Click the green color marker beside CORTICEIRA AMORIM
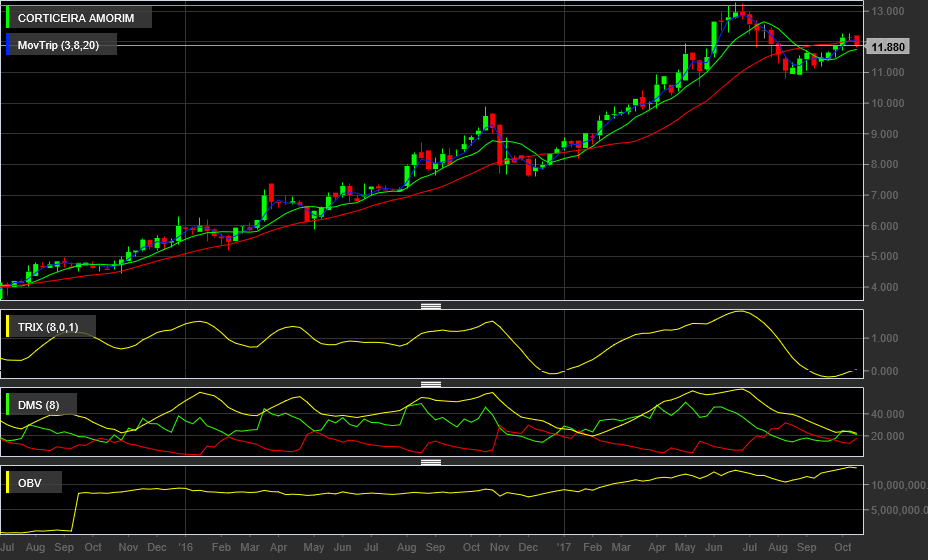Viewport: 928px width, 560px height. [8, 18]
